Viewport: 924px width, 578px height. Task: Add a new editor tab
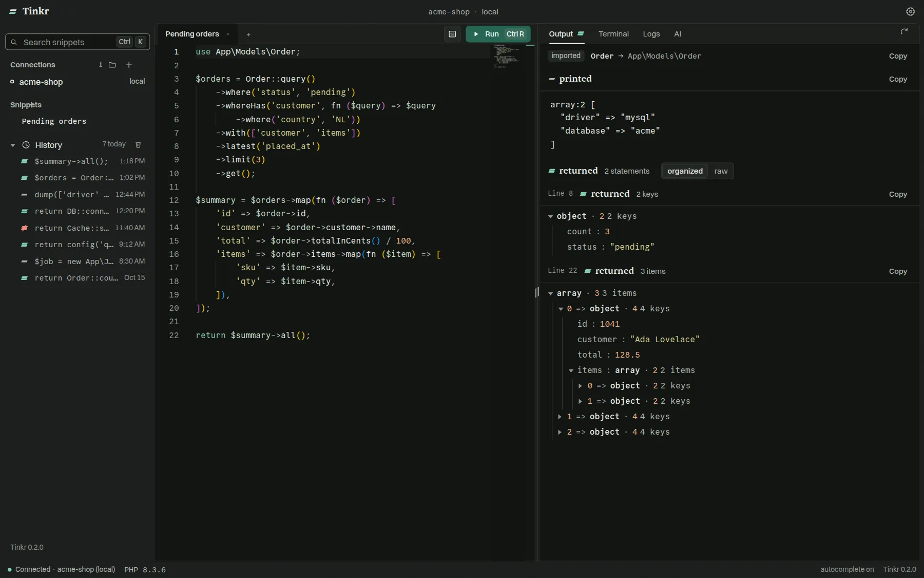tap(248, 34)
